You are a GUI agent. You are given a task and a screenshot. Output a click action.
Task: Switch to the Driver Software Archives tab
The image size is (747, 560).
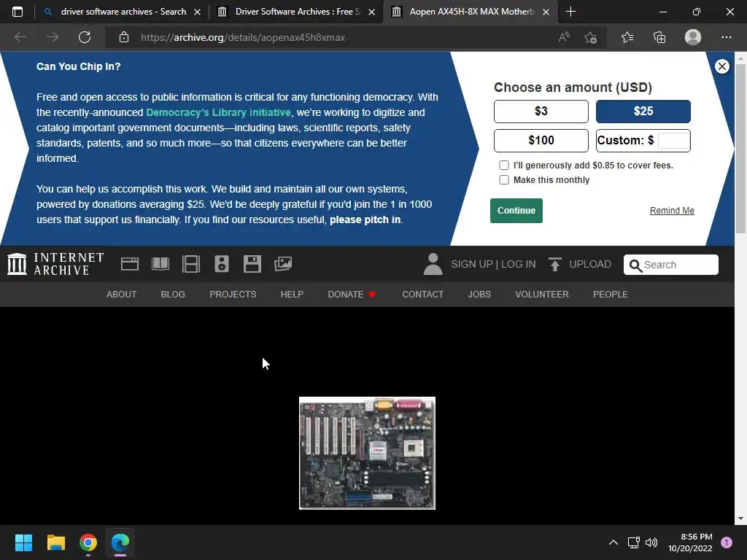point(296,12)
